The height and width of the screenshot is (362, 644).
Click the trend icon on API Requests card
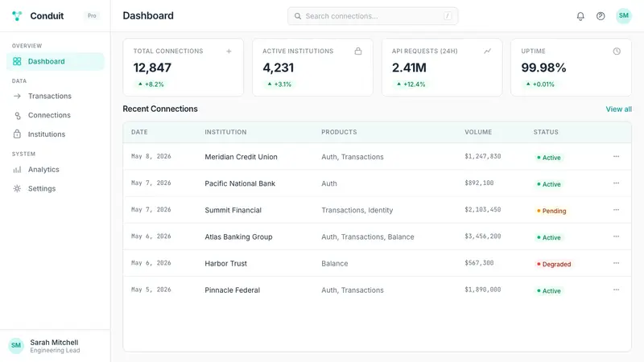click(x=488, y=51)
